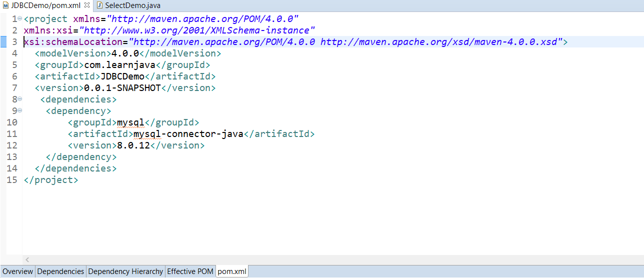Collapse the project element at line 1
This screenshot has width=644, height=278.
[19, 18]
